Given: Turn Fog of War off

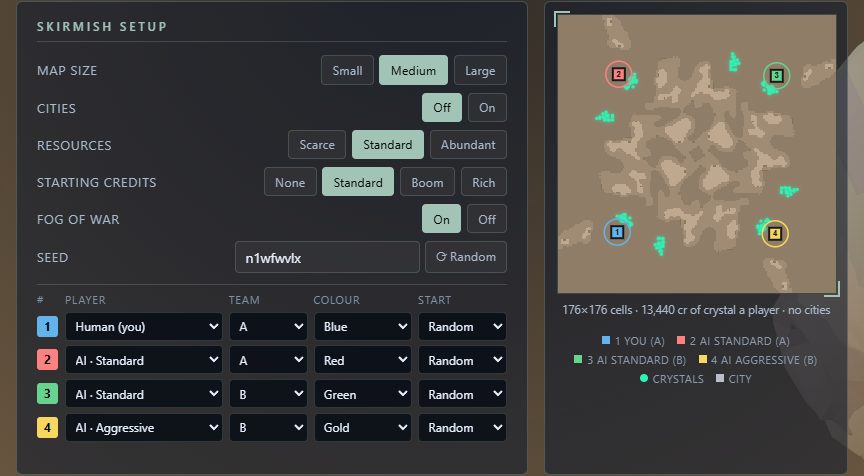Looking at the screenshot, I should click(487, 219).
